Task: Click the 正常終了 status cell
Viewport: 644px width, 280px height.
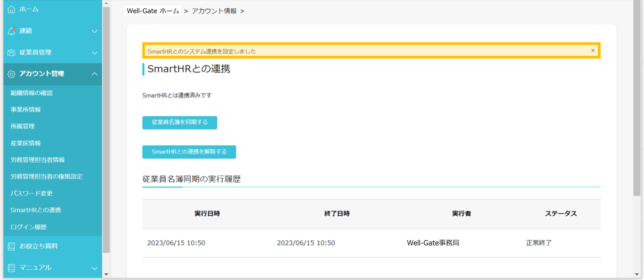Action: (x=539, y=243)
